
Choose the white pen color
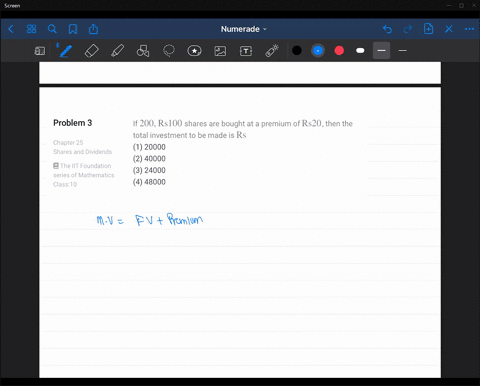coord(360,51)
